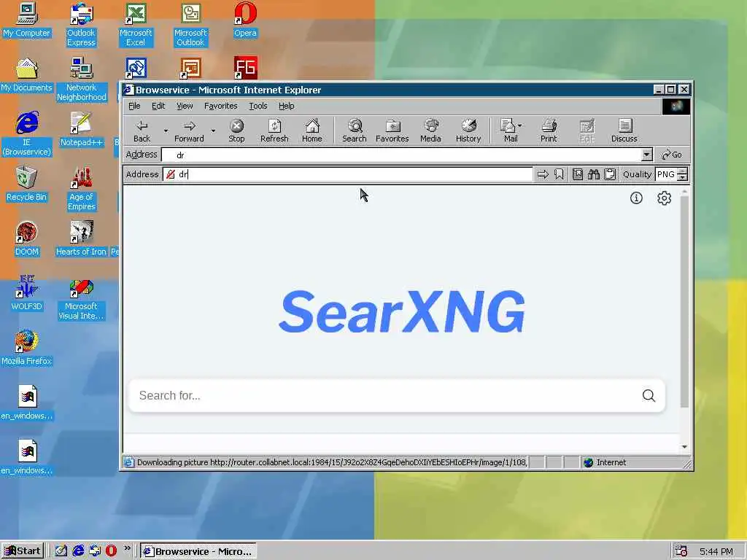This screenshot has height=560, width=747.
Task: Open the Help menu
Action: click(286, 106)
